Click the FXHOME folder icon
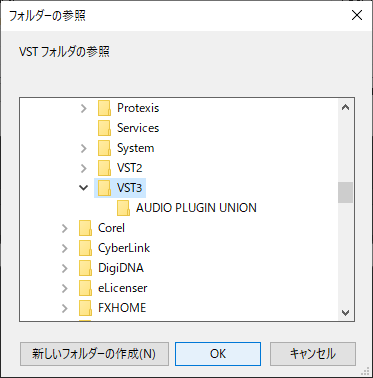373x378 pixels. 85,308
